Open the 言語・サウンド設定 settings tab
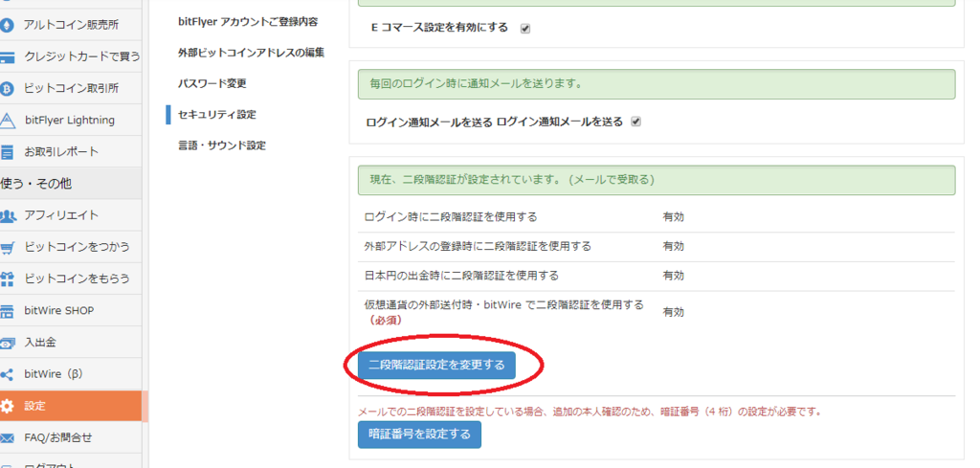The height and width of the screenshot is (468, 980). [222, 145]
